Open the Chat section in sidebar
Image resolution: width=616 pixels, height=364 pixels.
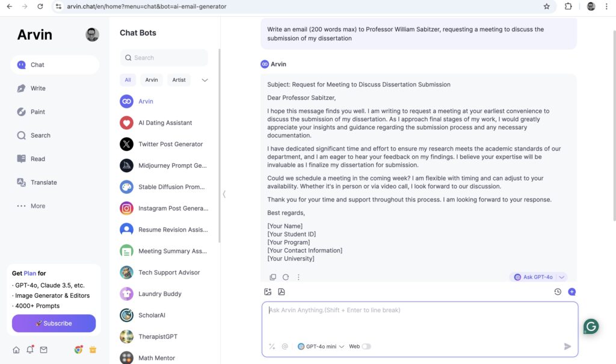55,65
